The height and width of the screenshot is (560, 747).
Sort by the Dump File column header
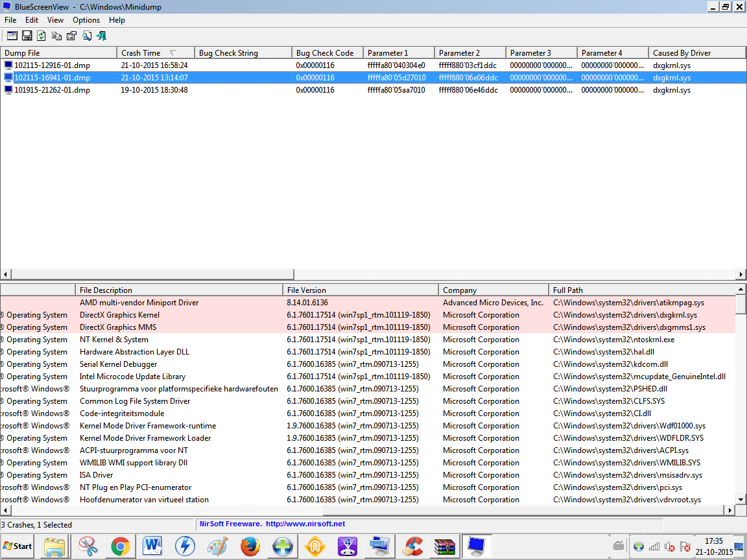(x=58, y=53)
